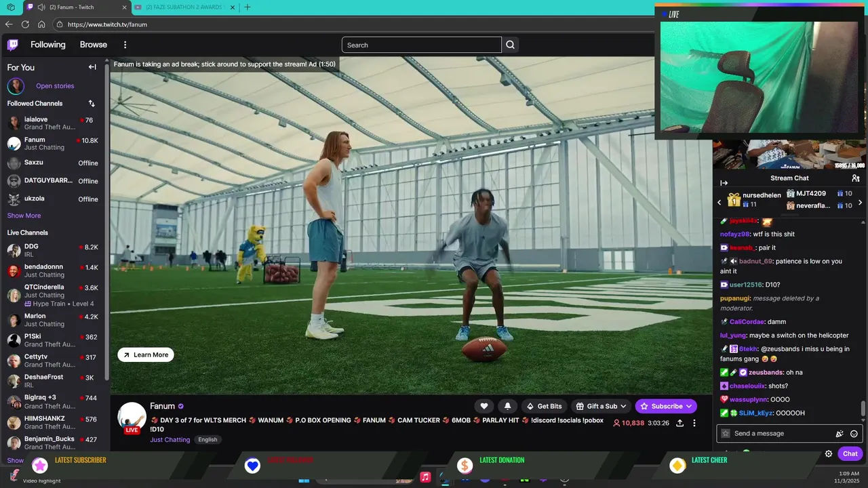Viewport: 868px width, 488px height.
Task: Click the chat scrollbar handle
Action: [x=863, y=409]
